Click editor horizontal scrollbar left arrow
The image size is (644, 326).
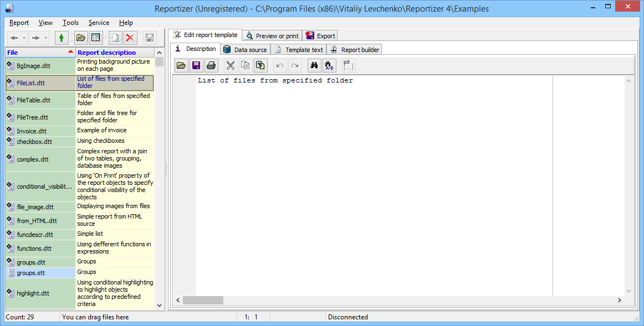[178, 300]
